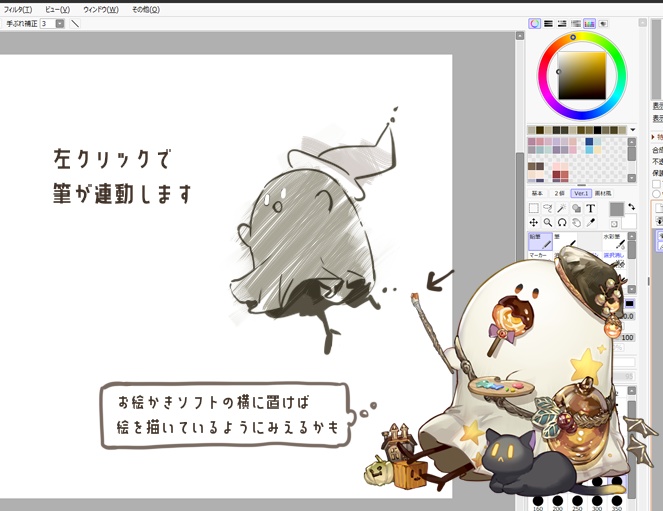
Task: Choose the 200 brush size dot
Action: tap(558, 502)
